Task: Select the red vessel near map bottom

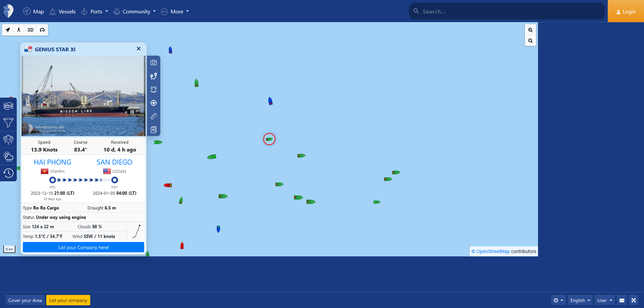Action: (x=182, y=246)
